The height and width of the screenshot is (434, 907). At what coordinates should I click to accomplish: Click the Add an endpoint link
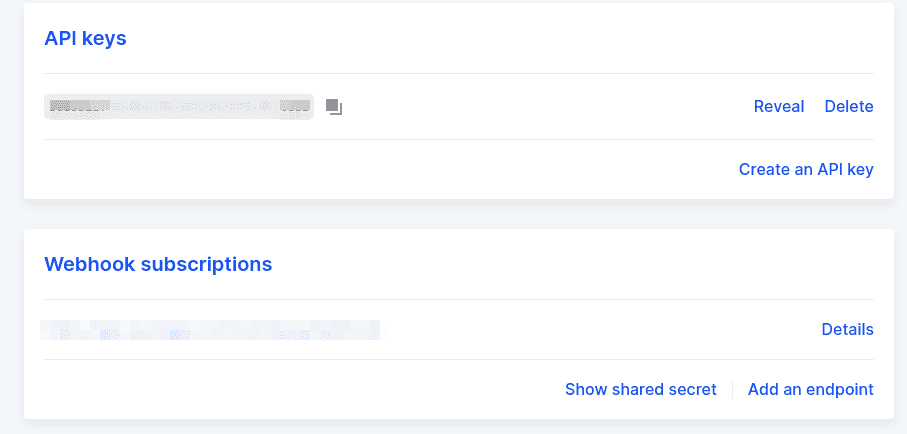point(810,389)
